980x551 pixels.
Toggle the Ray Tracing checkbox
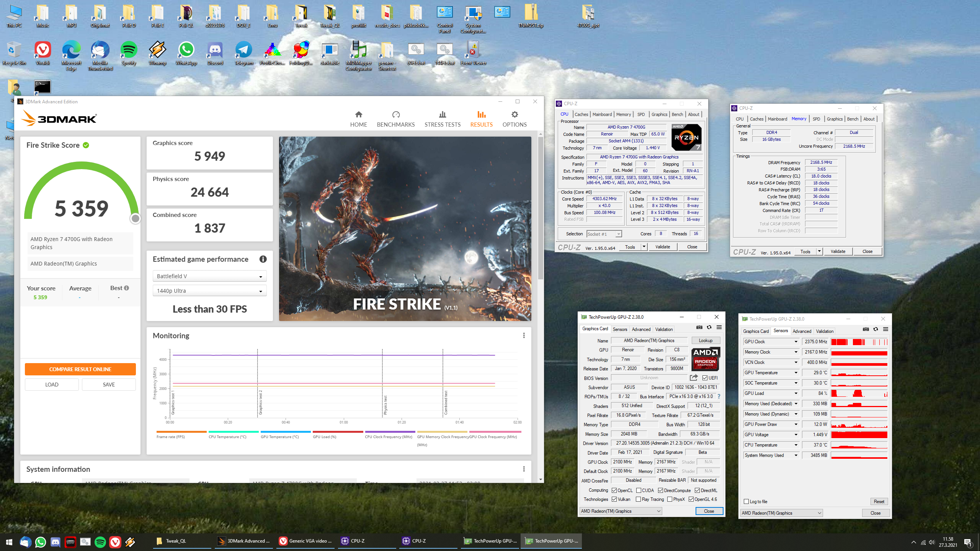pyautogui.click(x=638, y=499)
